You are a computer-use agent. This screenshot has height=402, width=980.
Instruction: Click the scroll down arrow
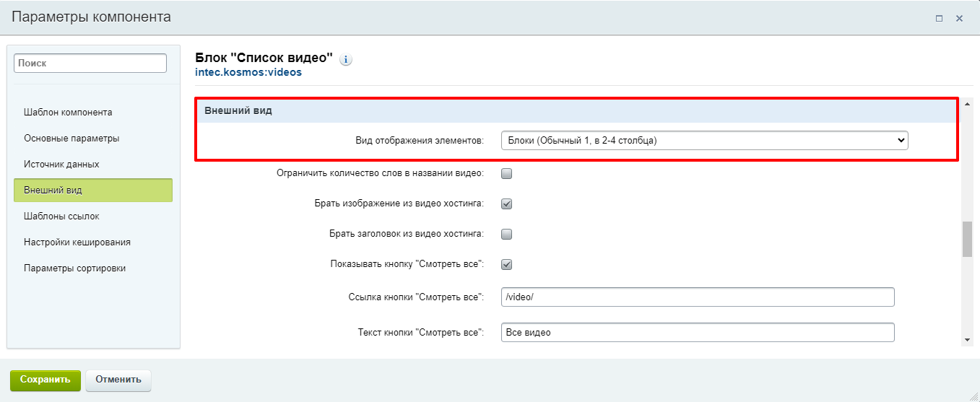967,340
